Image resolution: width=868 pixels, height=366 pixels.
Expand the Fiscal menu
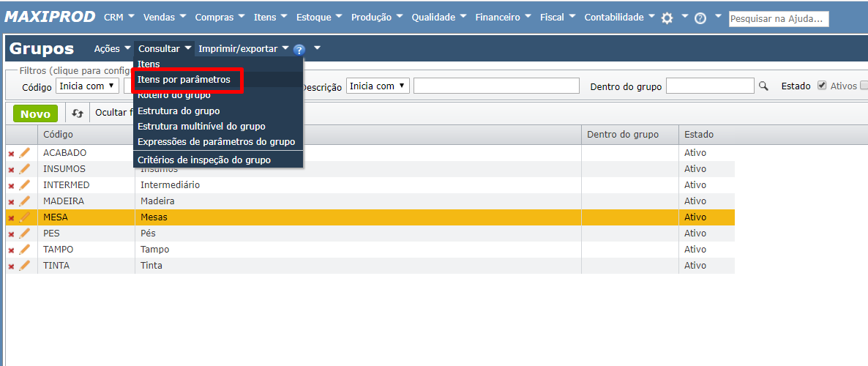pos(558,17)
